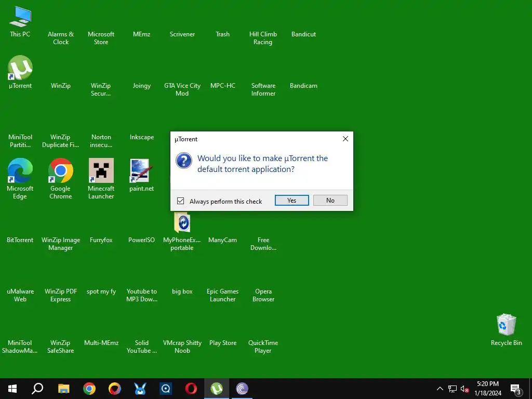Select the VMcrap Shitty Noob label
Image resolution: width=532 pixels, height=399 pixels.
tap(182, 347)
